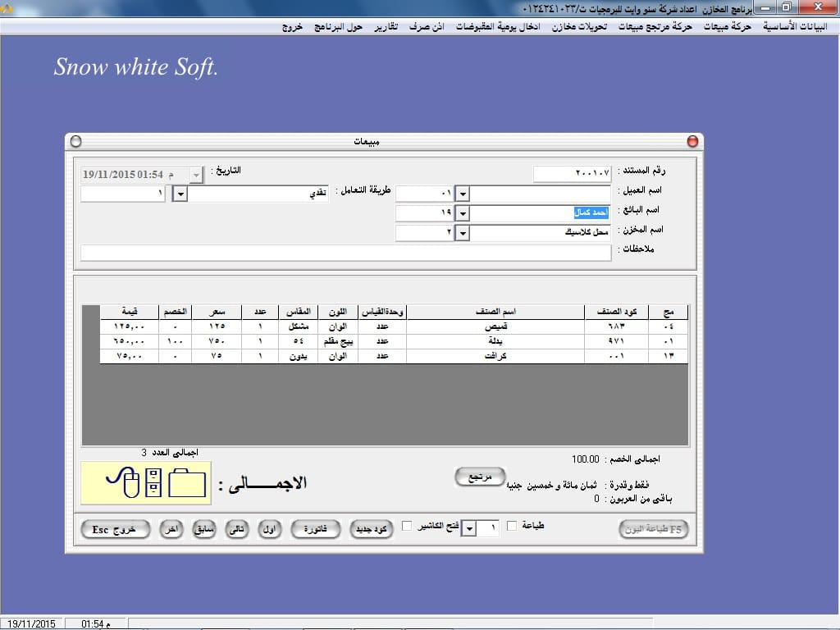Open the حول البرنامج menu

[338, 26]
